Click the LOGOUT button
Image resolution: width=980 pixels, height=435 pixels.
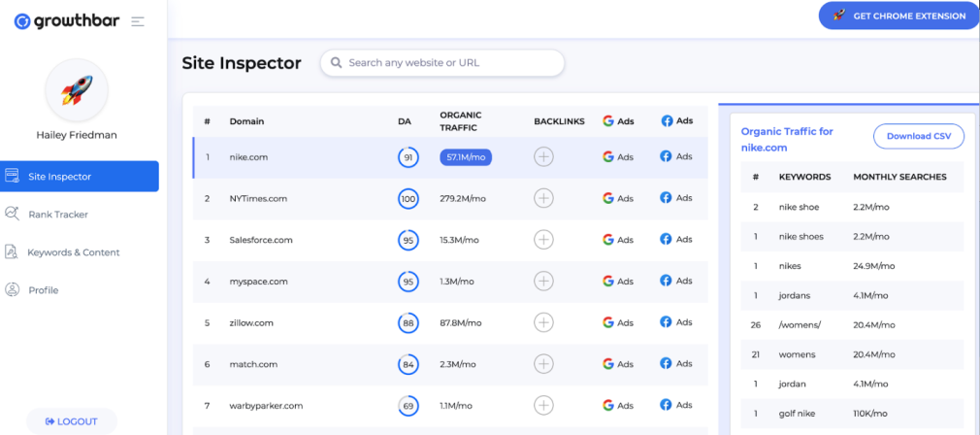click(x=71, y=421)
